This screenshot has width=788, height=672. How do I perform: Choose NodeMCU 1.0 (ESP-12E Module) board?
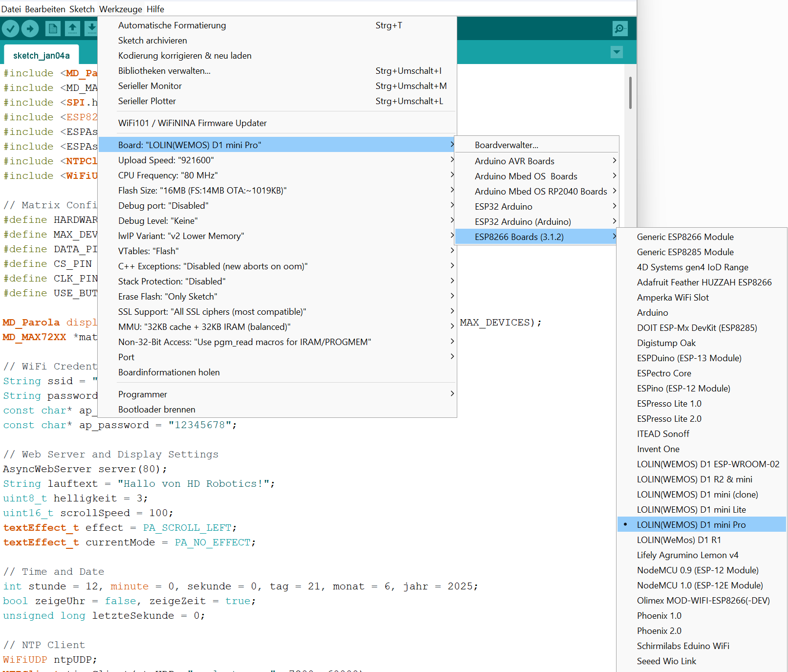click(700, 585)
